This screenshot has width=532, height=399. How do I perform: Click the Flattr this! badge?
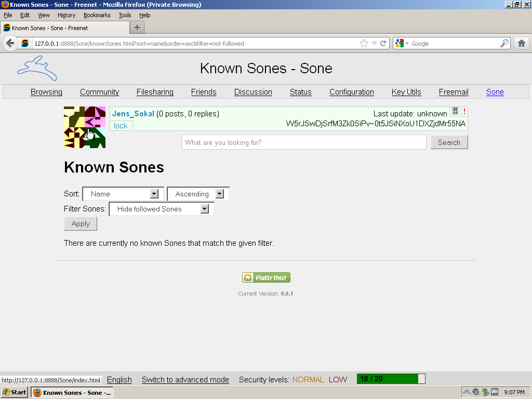point(266,277)
